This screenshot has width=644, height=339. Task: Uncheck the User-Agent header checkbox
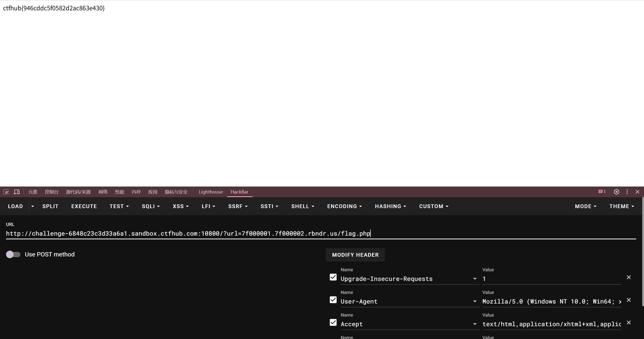(333, 300)
